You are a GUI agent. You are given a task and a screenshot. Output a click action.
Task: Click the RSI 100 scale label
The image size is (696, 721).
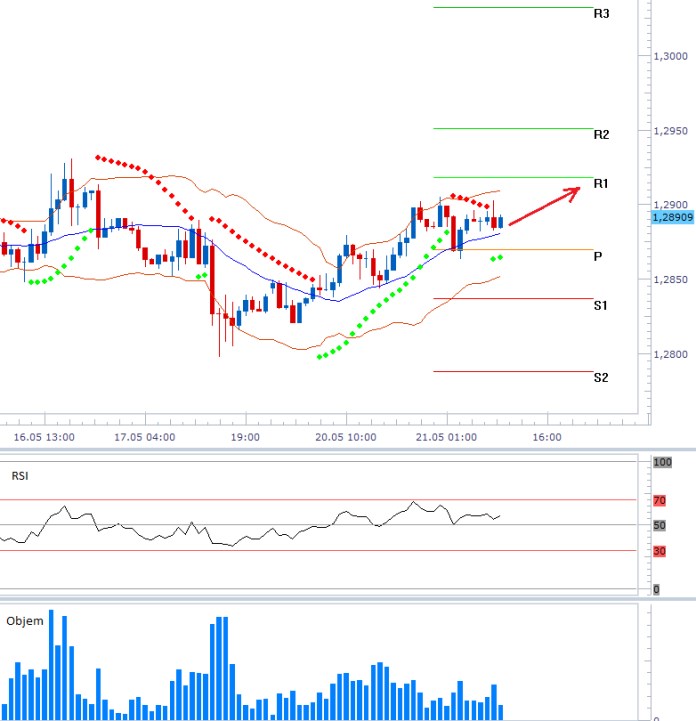click(662, 462)
